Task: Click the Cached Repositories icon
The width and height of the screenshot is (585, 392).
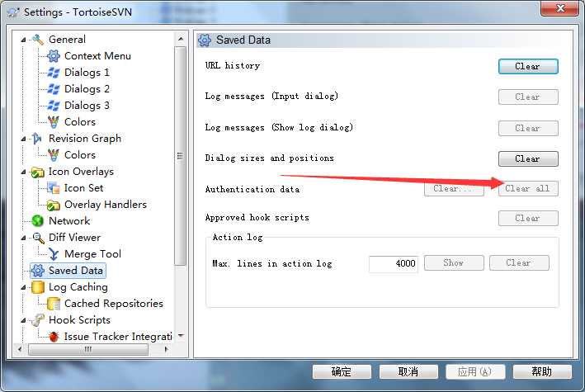Action: [x=54, y=304]
